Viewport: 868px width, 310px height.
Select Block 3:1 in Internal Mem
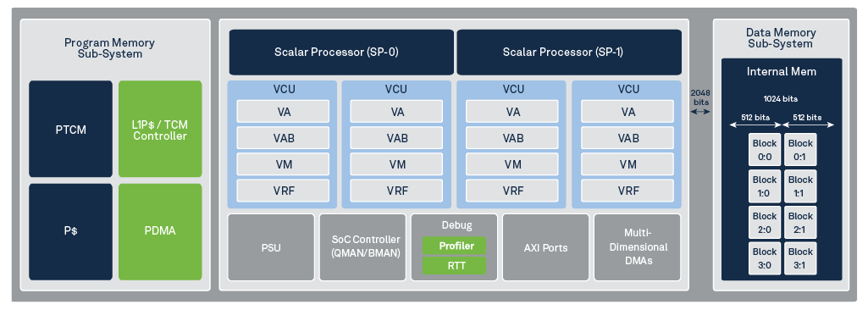[x=800, y=258]
